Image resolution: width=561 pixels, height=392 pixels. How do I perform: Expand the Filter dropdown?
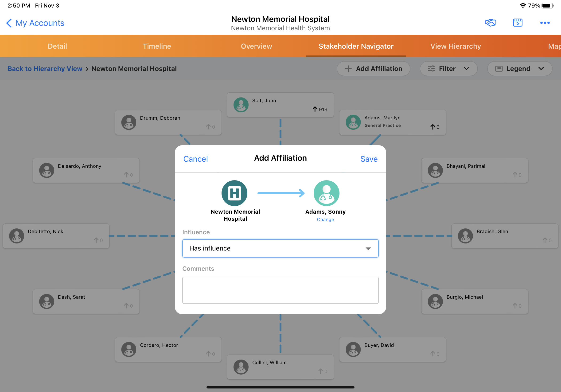[x=448, y=69]
